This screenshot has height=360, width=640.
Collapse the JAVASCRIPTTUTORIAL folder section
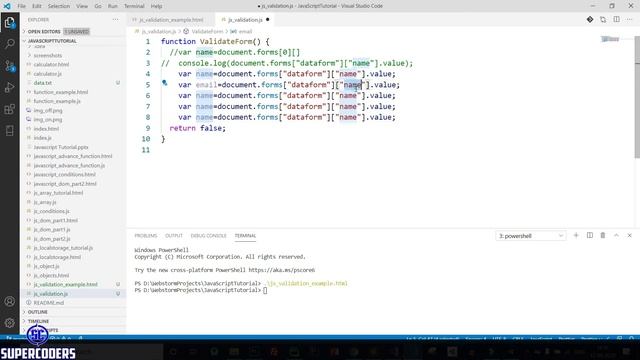pos(52,41)
